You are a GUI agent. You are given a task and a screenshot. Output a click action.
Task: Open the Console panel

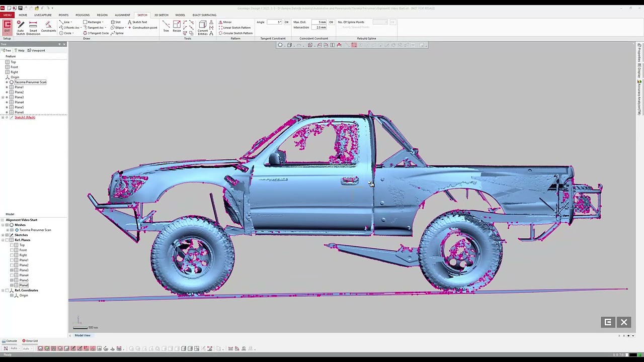click(x=9, y=341)
